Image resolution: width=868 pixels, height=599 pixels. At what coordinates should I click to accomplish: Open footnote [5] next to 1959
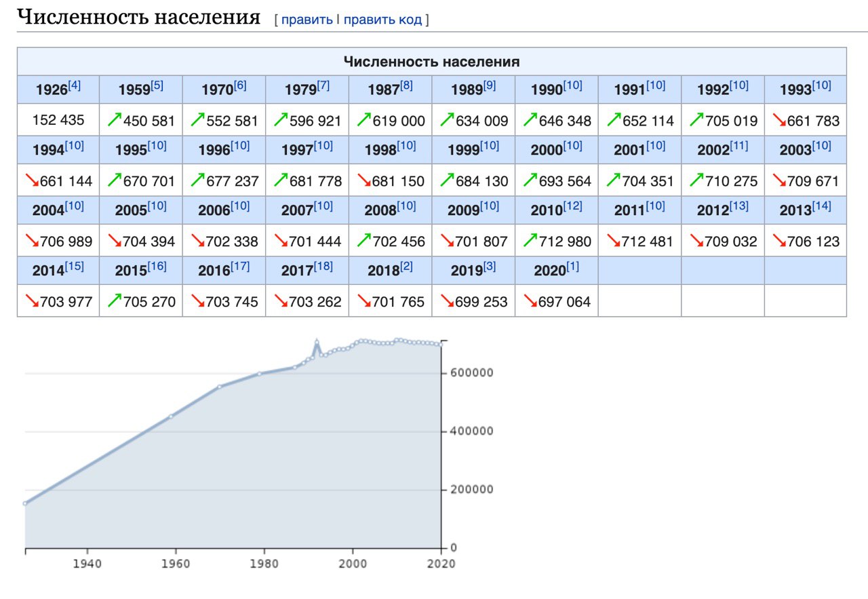(157, 86)
